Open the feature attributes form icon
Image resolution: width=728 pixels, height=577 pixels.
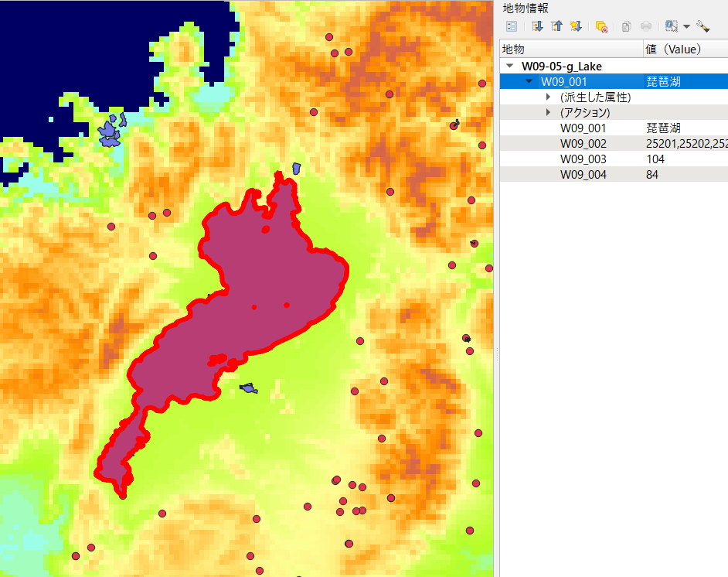(511, 26)
